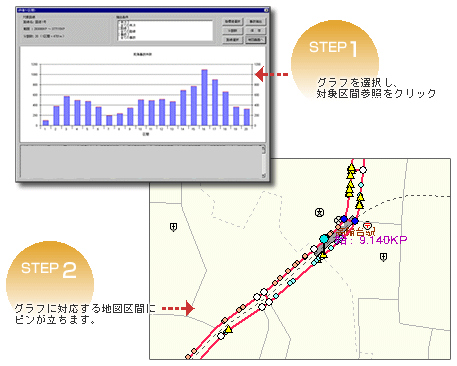Screen dimensions: 457x366
Task: Click the 対象区間参照 button in dialog
Action: (x=256, y=40)
